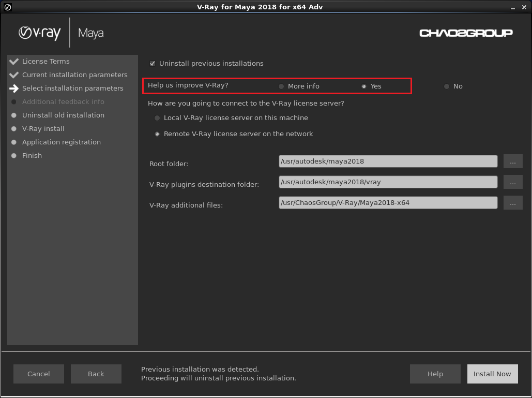Click the 'V-Ray additional files:' label
The width and height of the screenshot is (532, 398).
pos(186,205)
